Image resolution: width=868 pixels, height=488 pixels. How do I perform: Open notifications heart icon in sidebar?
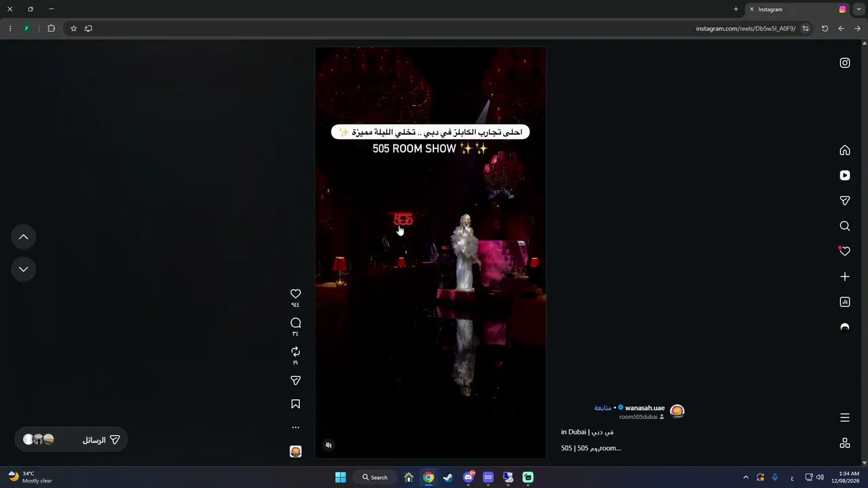pos(845,251)
